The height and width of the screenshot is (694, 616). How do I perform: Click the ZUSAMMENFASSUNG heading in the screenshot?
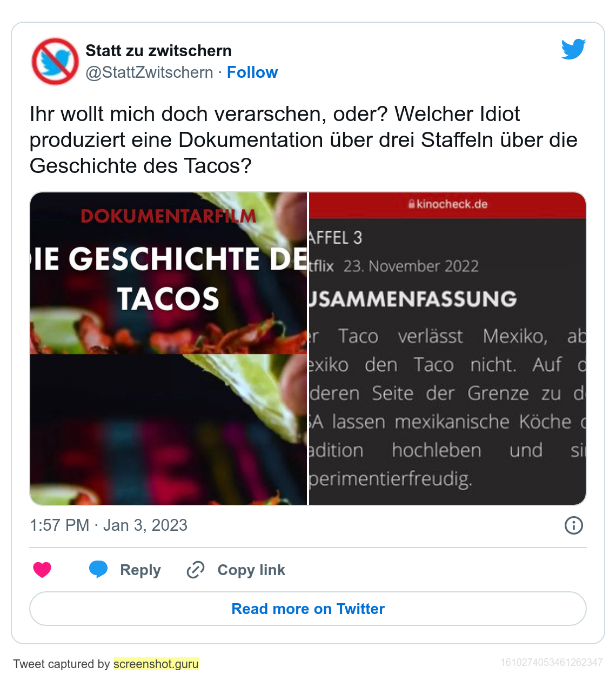(413, 299)
